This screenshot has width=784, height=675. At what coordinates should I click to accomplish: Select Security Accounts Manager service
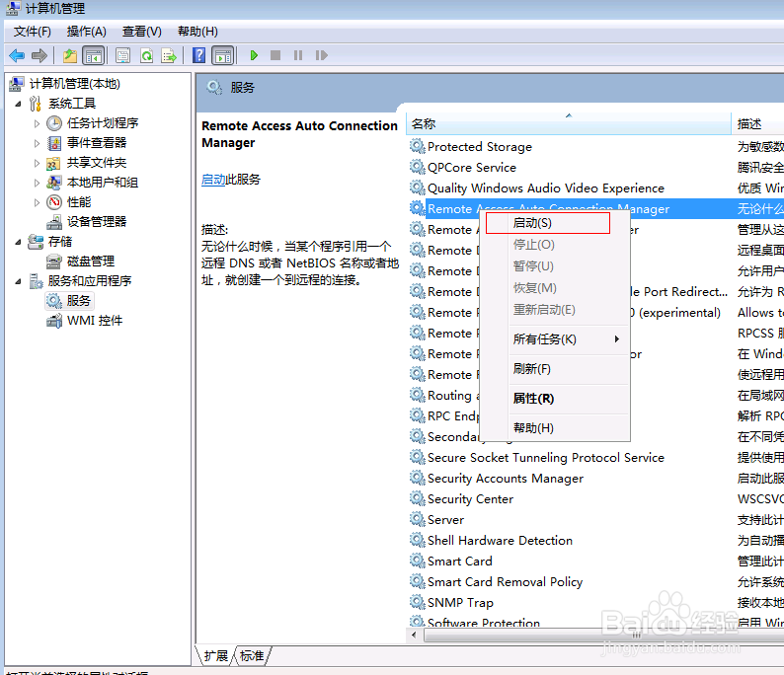point(506,479)
